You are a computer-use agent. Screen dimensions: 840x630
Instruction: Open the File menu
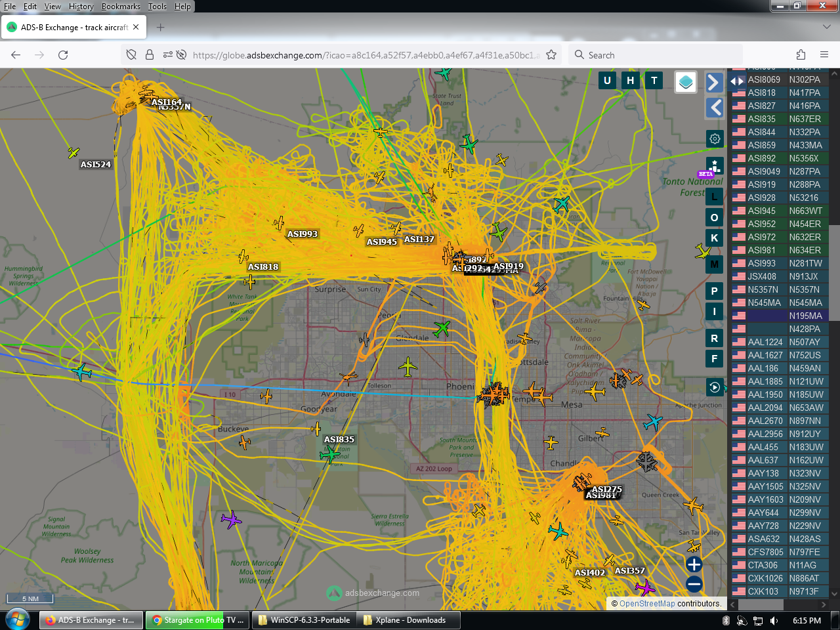tap(10, 7)
